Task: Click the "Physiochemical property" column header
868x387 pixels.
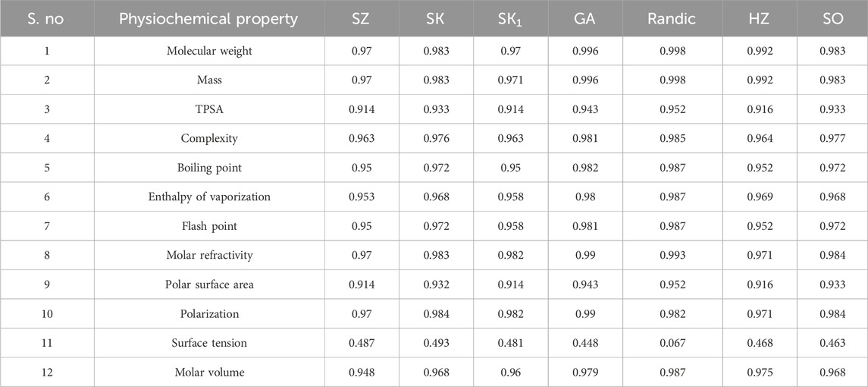Action: (208, 19)
